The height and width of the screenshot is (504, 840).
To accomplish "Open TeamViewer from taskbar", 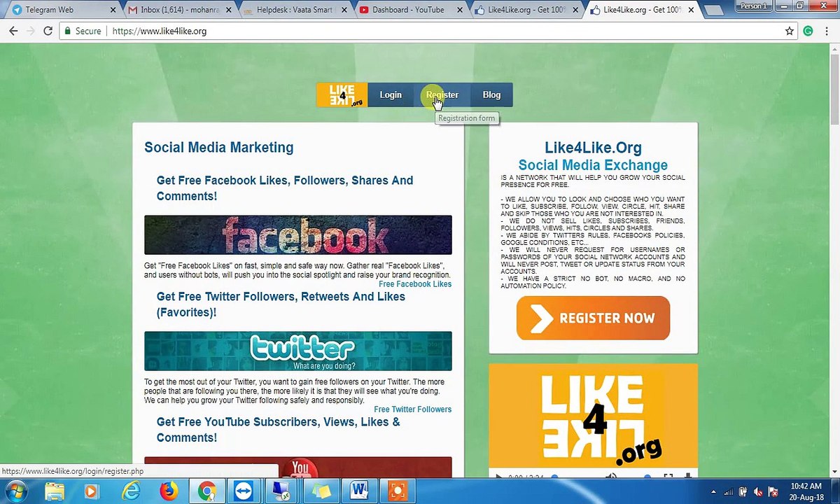I will pos(243,491).
